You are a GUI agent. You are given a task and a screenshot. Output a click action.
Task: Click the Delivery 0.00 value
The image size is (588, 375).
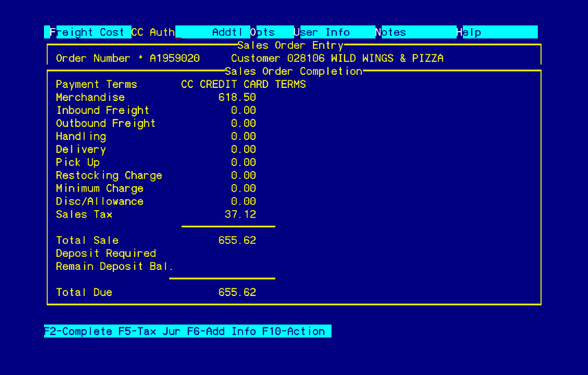tap(243, 150)
